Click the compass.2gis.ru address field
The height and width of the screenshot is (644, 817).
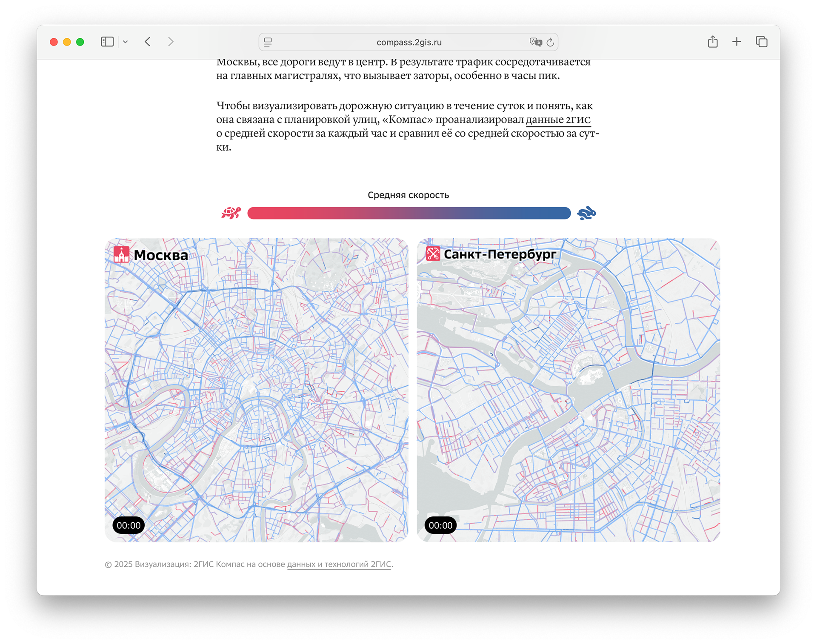point(408,42)
